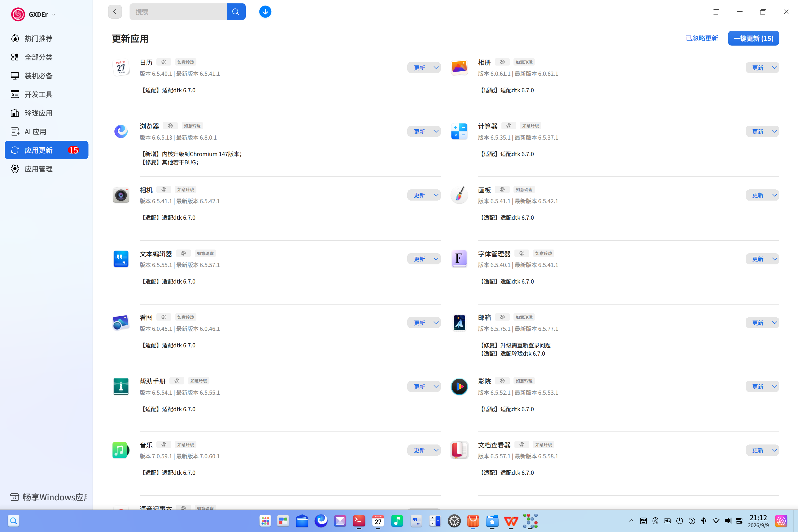
Task: Open 装机必备 in sidebar
Action: click(x=47, y=76)
